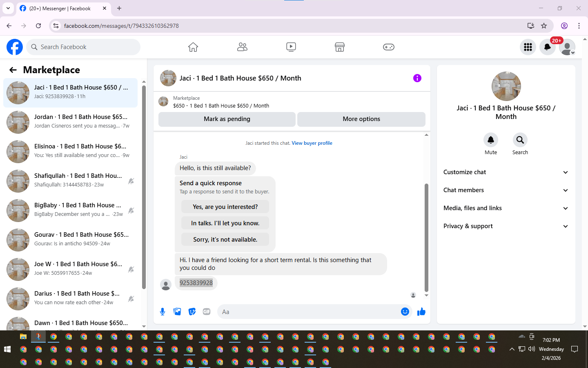Image resolution: width=588 pixels, height=368 pixels.
Task: Open the View buyer profile link
Action: tap(312, 143)
